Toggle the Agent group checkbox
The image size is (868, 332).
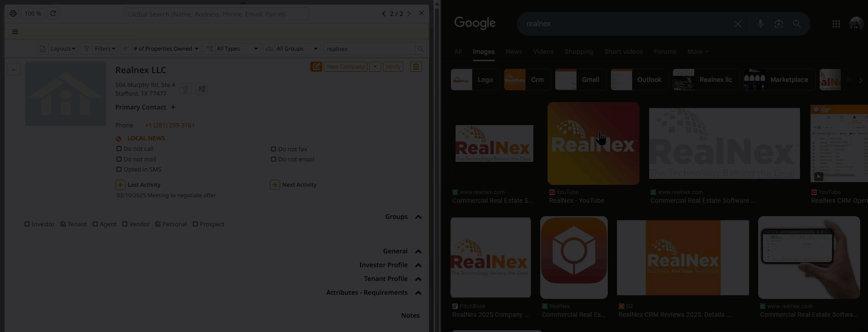tap(95, 224)
